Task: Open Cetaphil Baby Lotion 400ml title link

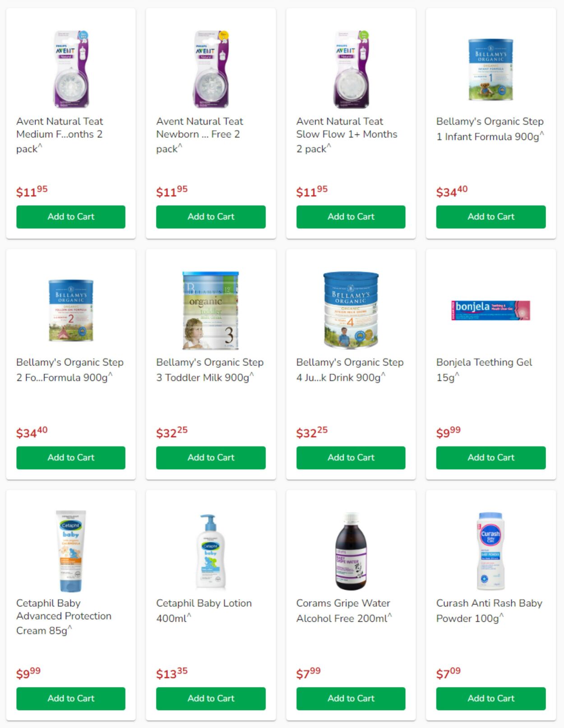Action: (x=204, y=610)
